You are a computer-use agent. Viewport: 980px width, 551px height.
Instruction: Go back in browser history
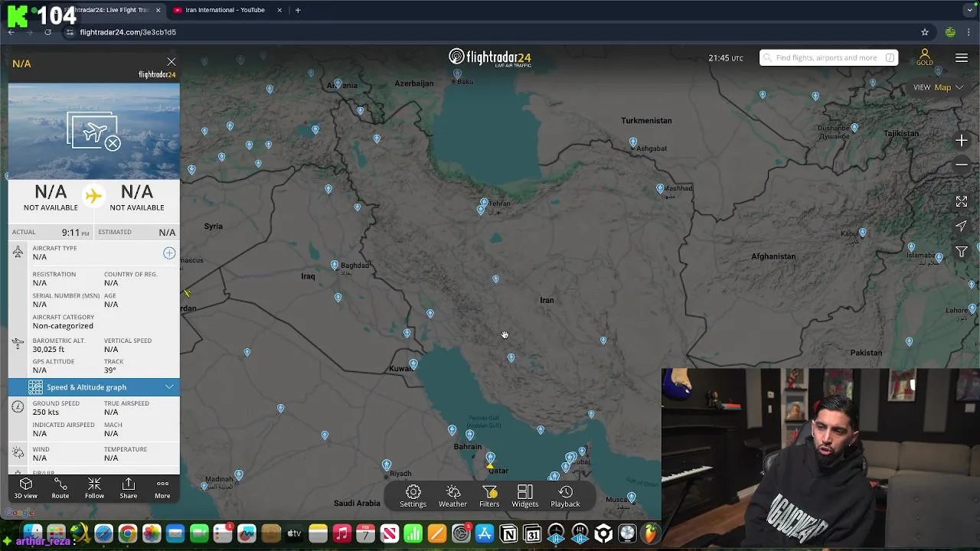tap(11, 32)
